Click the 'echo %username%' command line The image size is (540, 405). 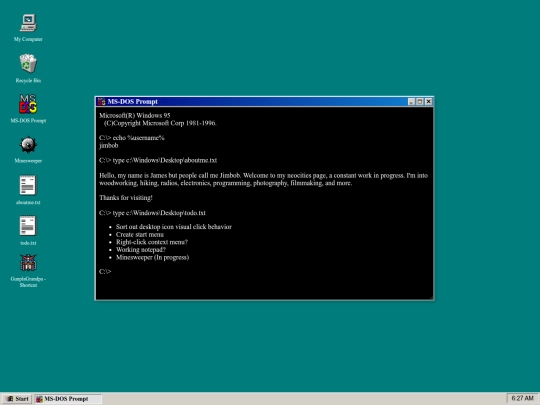click(x=132, y=138)
